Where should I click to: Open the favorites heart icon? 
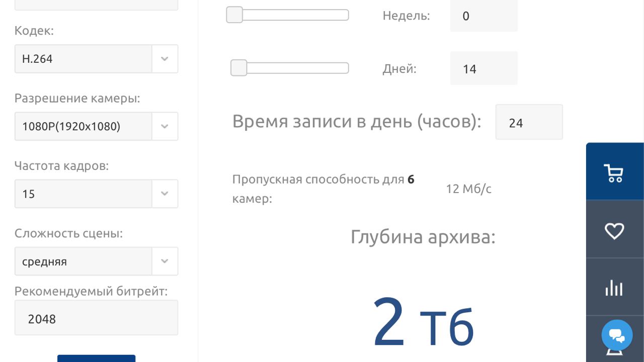point(614,231)
